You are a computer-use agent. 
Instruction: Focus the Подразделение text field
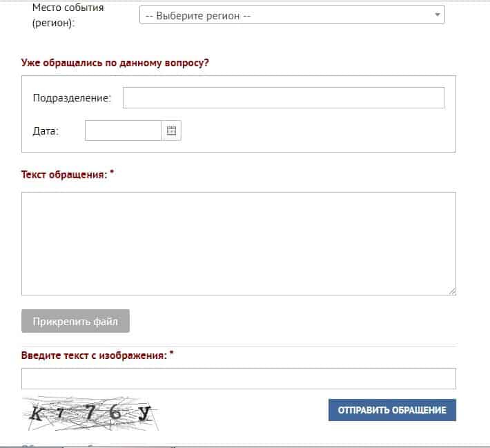tap(283, 98)
